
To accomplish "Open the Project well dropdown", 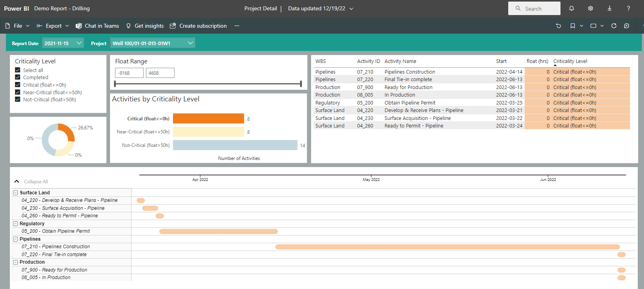I will pyautogui.click(x=152, y=43).
